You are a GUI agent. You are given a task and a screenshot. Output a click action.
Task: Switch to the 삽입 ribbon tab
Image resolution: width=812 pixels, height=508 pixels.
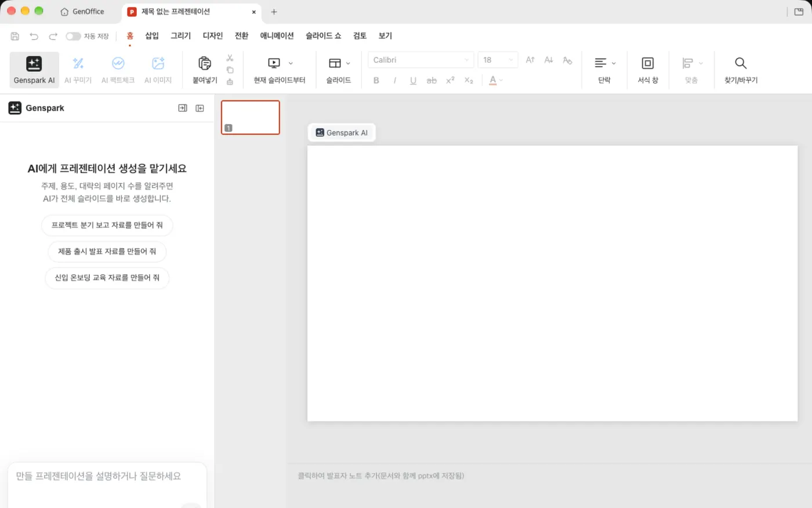152,36
